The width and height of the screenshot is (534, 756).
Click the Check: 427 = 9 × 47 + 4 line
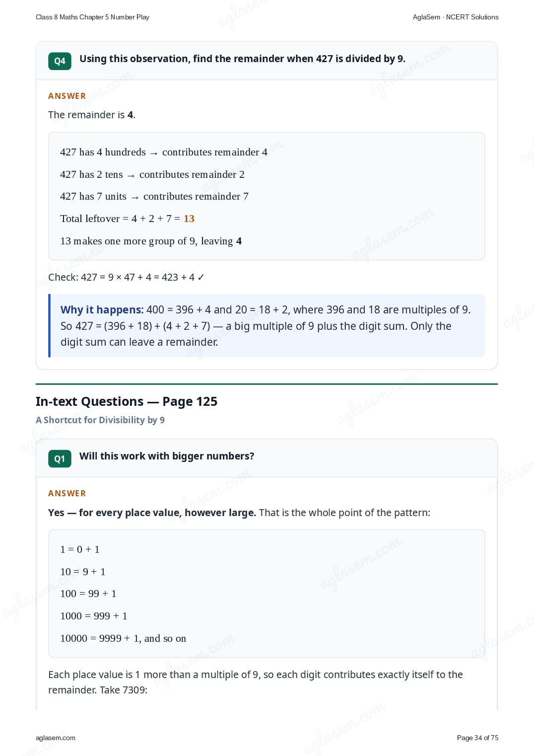coord(126,277)
